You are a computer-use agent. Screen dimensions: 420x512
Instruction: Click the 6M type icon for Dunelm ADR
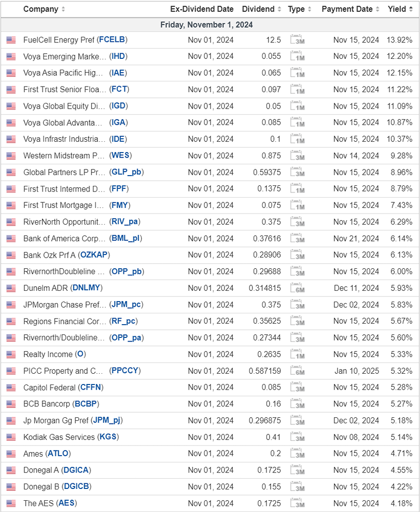pyautogui.click(x=297, y=288)
